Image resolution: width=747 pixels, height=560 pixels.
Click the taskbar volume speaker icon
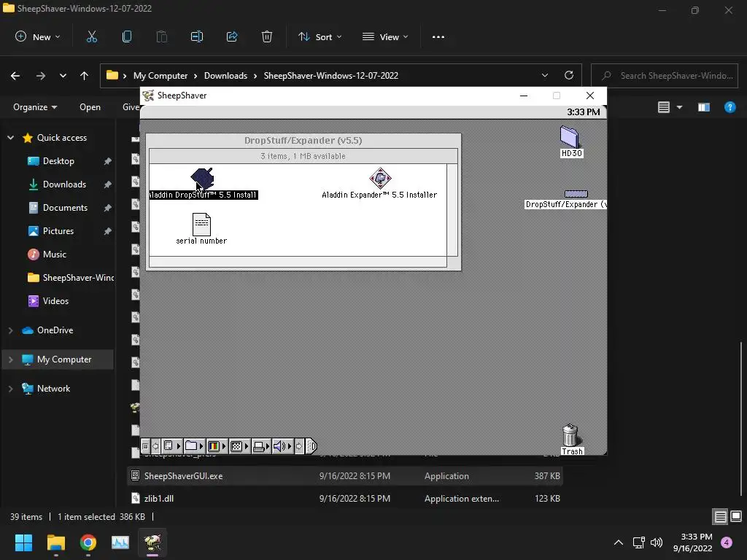657,542
